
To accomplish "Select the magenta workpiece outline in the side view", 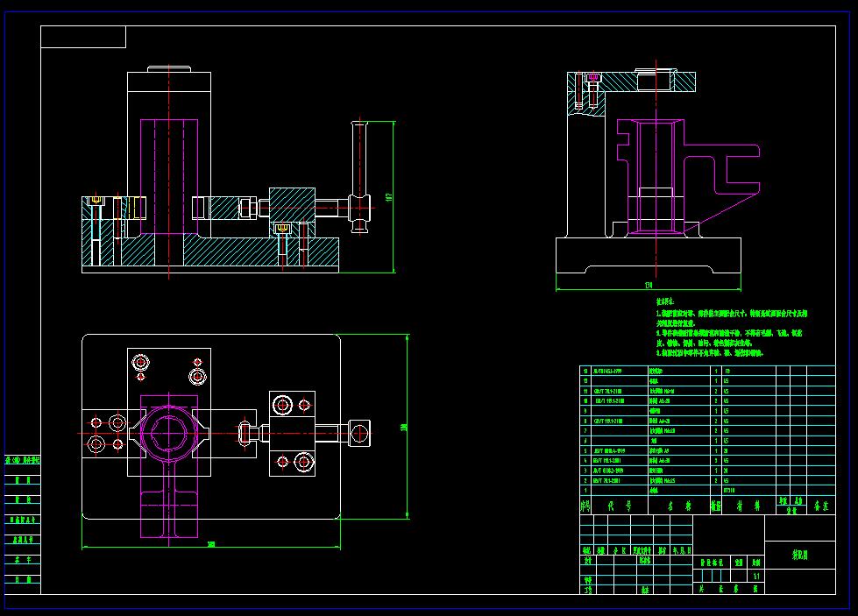I will (x=688, y=178).
